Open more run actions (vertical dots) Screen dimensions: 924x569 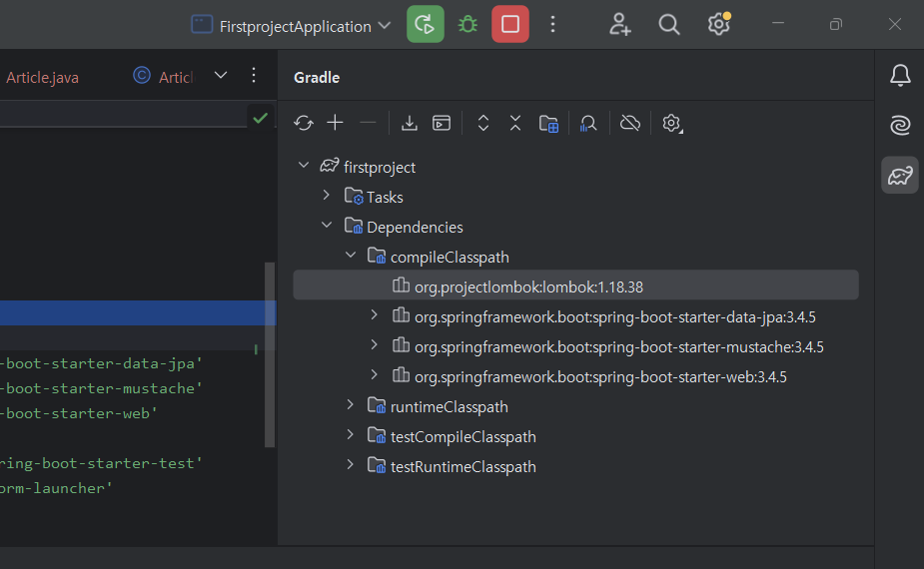[x=552, y=24]
